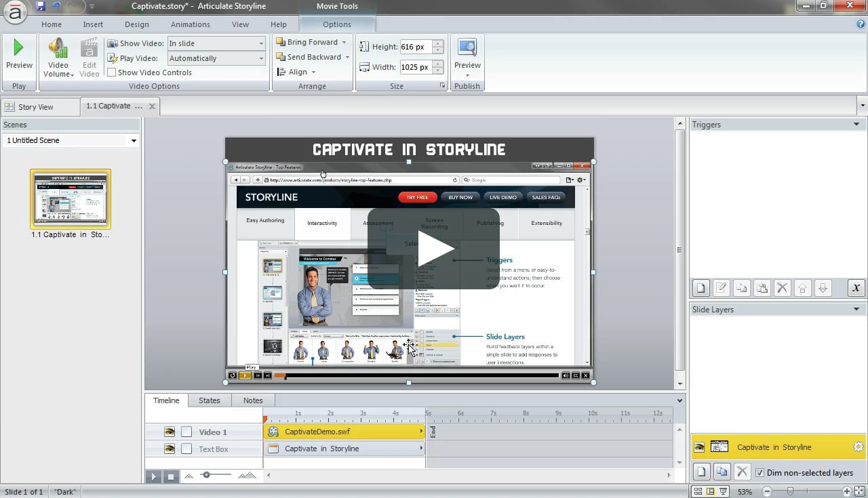Switch to Story View status bar icon
This screenshot has height=498, width=868.
click(698, 492)
